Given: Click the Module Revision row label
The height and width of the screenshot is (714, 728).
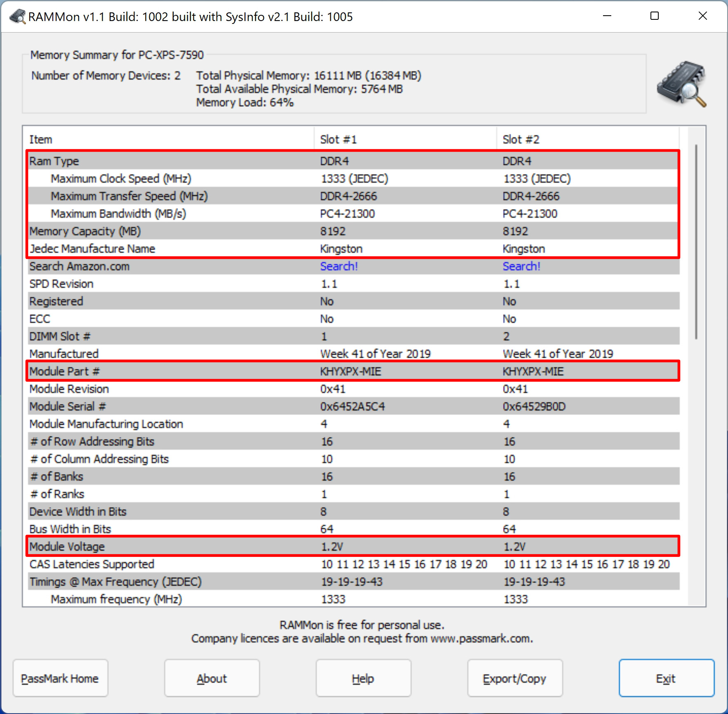Looking at the screenshot, I should click(x=69, y=389).
